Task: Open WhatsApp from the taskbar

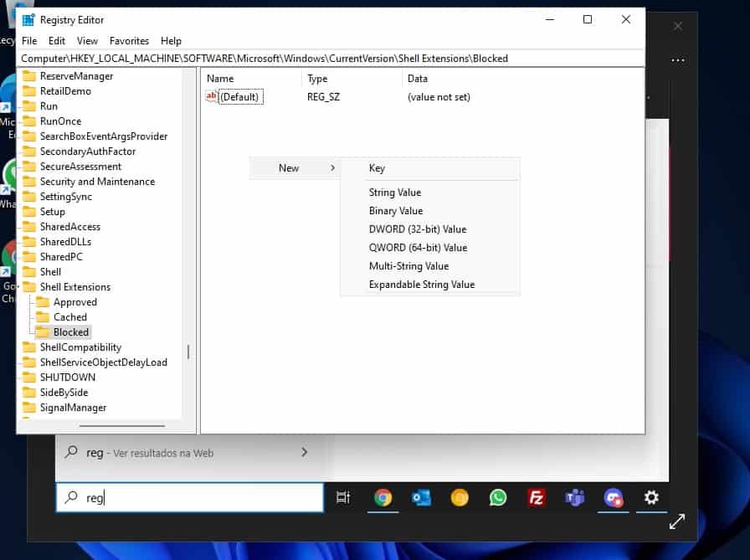Action: click(x=498, y=497)
